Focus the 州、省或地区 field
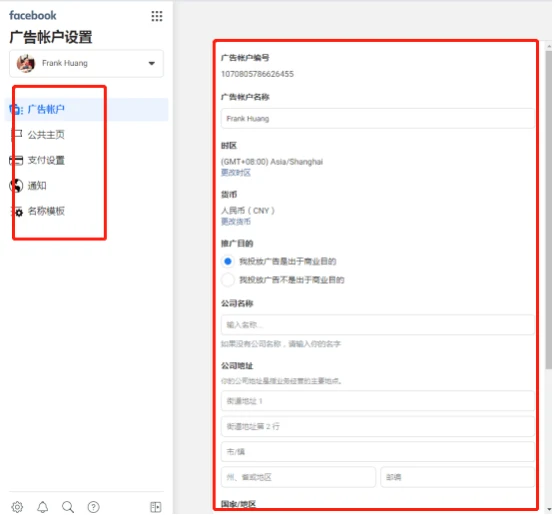 click(298, 477)
